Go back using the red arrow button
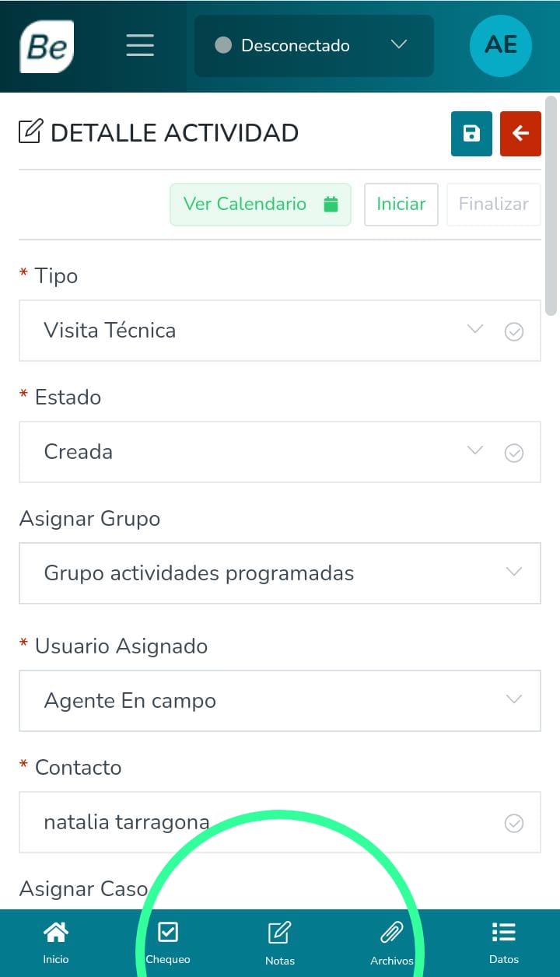This screenshot has height=977, width=560. 520,134
